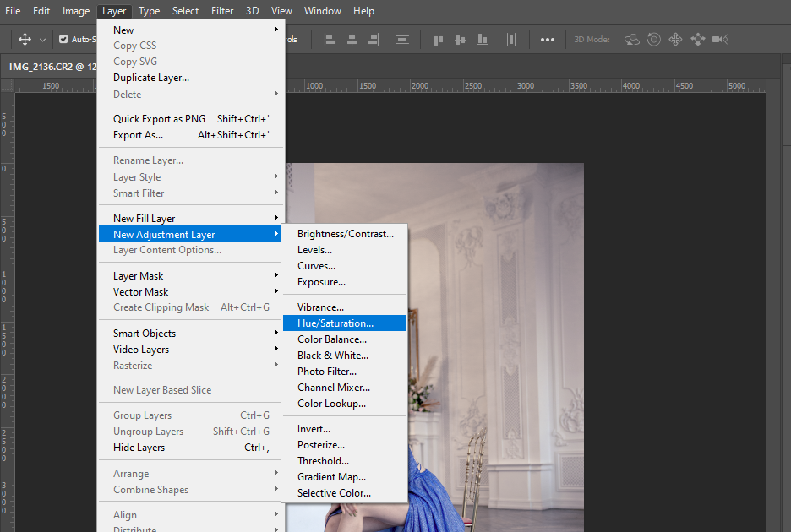791x532 pixels.
Task: Open the Edit menu
Action: [41, 11]
